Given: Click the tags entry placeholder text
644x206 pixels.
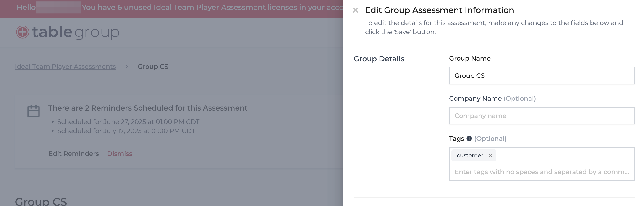Looking at the screenshot, I should 542,172.
